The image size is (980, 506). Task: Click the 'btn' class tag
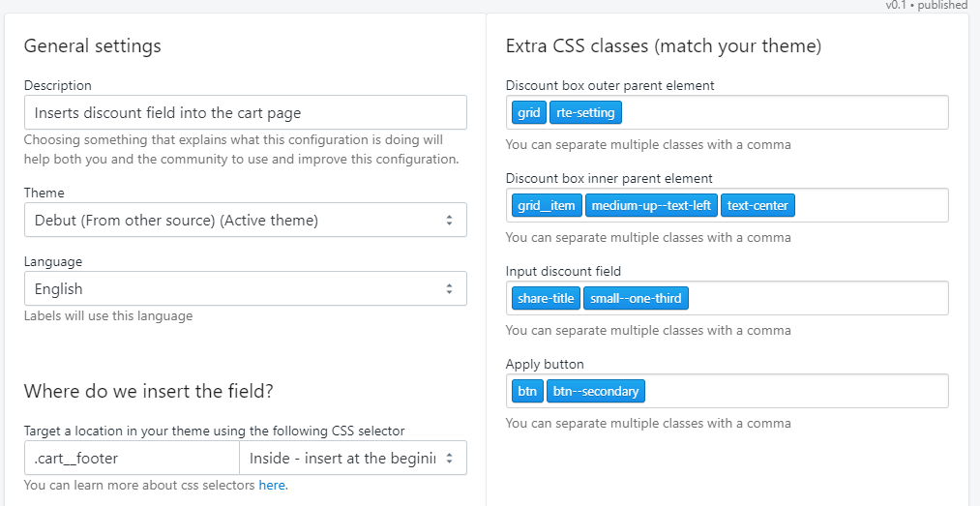pyautogui.click(x=527, y=392)
